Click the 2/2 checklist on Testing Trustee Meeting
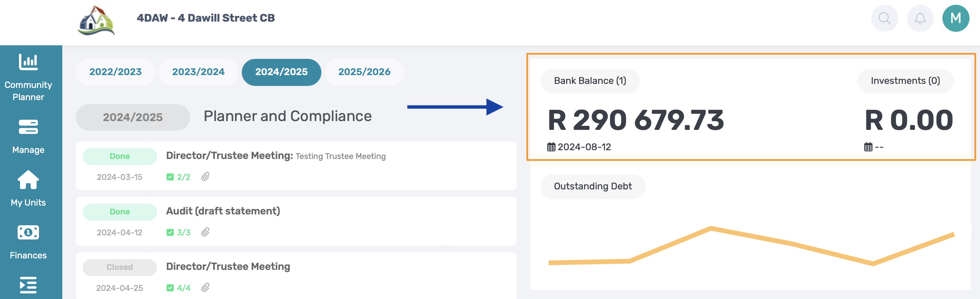980x299 pixels. coord(178,177)
